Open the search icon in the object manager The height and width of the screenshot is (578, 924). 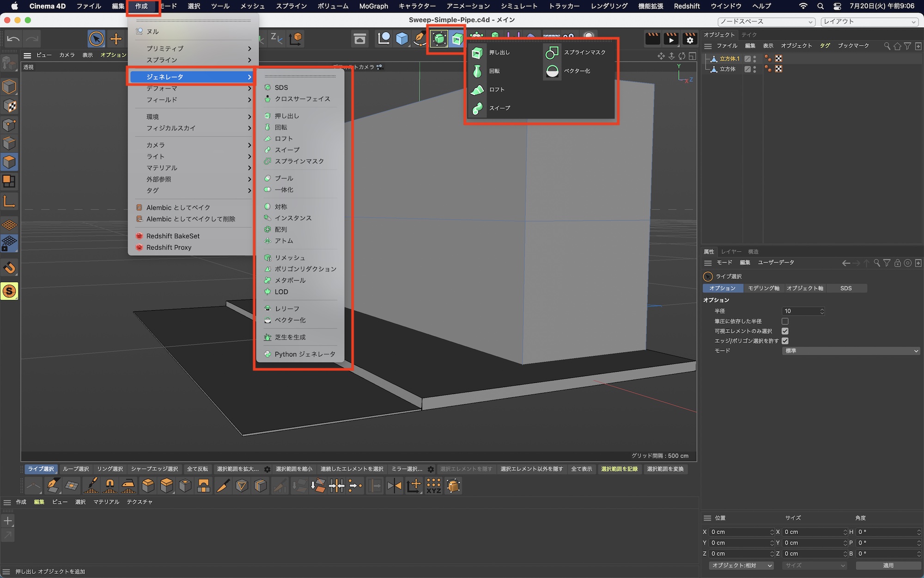tap(887, 46)
